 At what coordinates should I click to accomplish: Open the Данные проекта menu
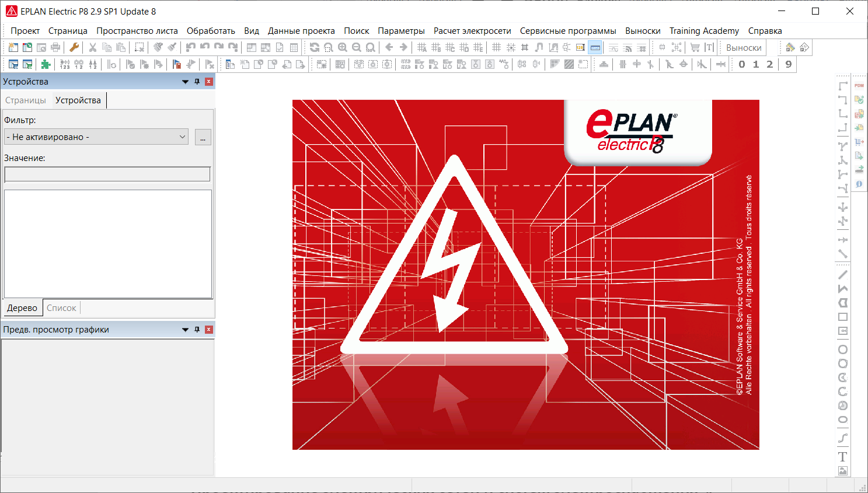coord(301,31)
